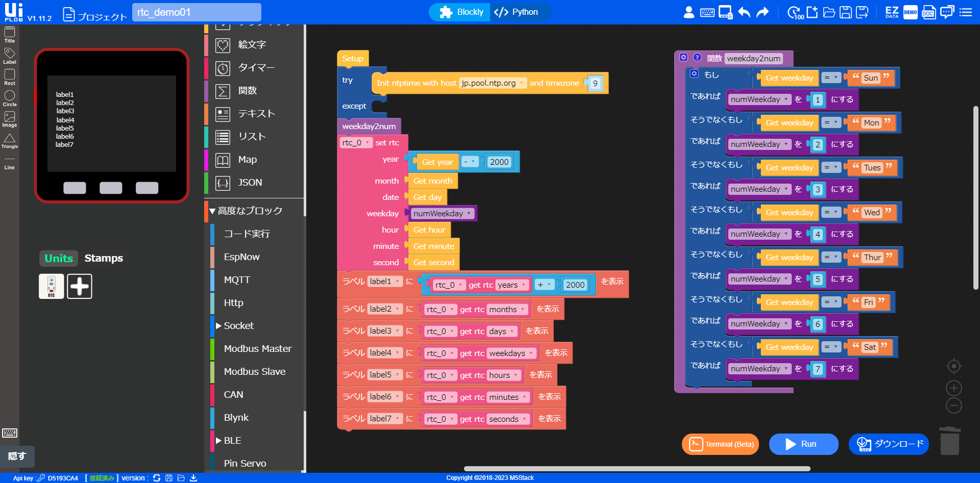Select the MQTT block category
The height and width of the screenshot is (483, 980).
tap(237, 280)
